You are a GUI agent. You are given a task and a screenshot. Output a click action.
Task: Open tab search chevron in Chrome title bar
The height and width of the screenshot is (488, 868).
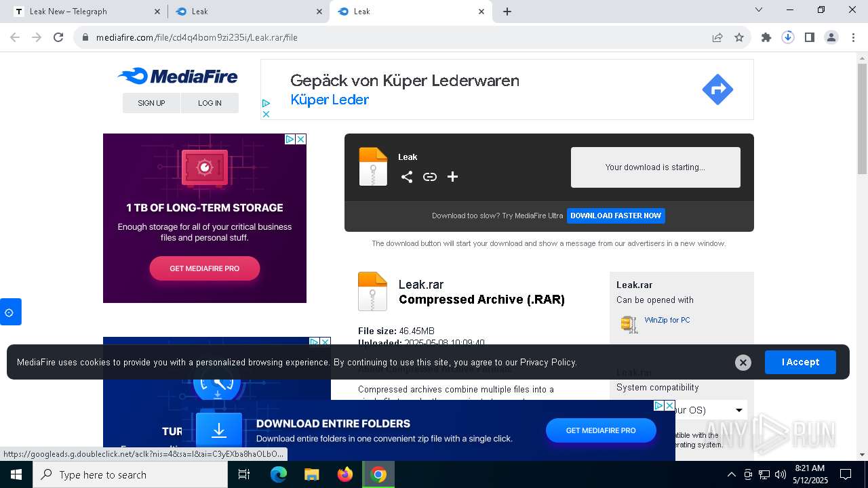click(759, 9)
